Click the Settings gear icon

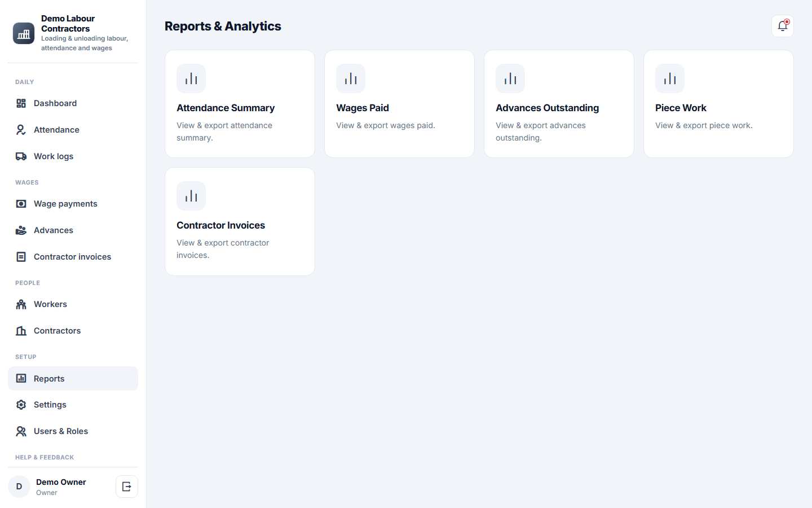pyautogui.click(x=21, y=405)
